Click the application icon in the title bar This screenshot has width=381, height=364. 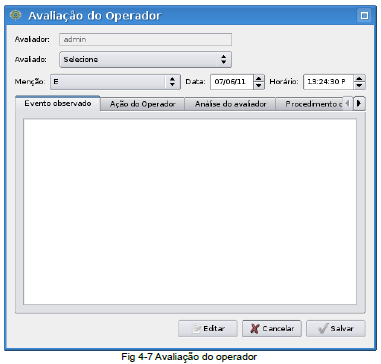tap(15, 15)
